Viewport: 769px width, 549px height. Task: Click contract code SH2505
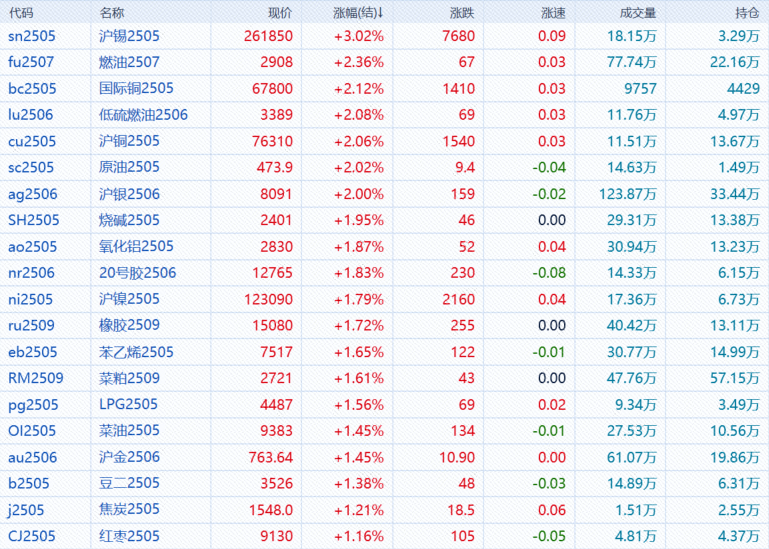[33, 220]
